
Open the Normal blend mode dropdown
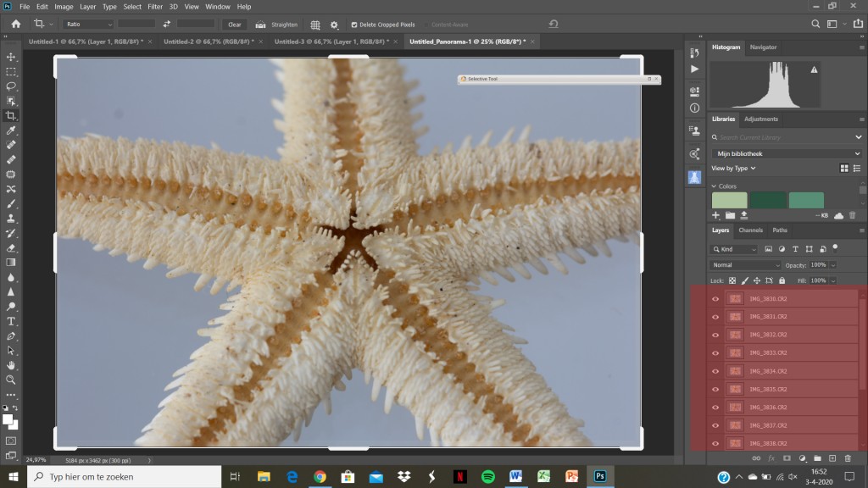point(745,265)
